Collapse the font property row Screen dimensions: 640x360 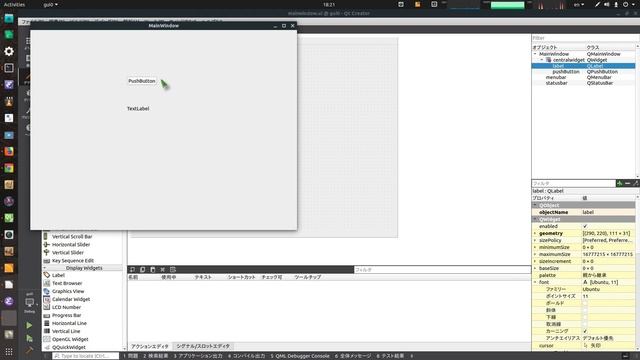(x=535, y=282)
